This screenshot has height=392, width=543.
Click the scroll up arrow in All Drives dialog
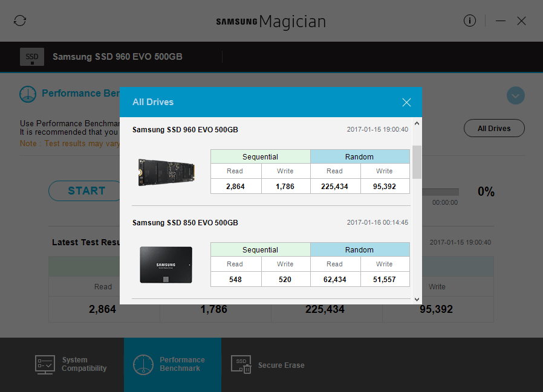(417, 123)
